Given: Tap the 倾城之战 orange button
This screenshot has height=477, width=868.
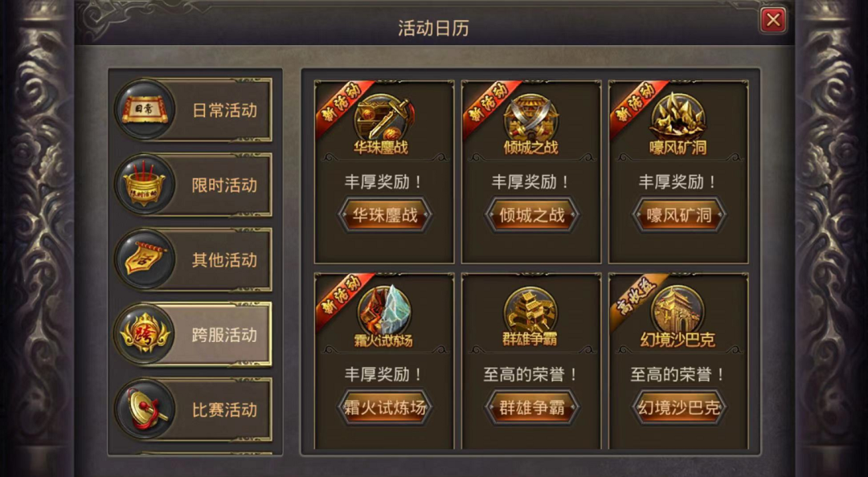Looking at the screenshot, I should coord(532,214).
